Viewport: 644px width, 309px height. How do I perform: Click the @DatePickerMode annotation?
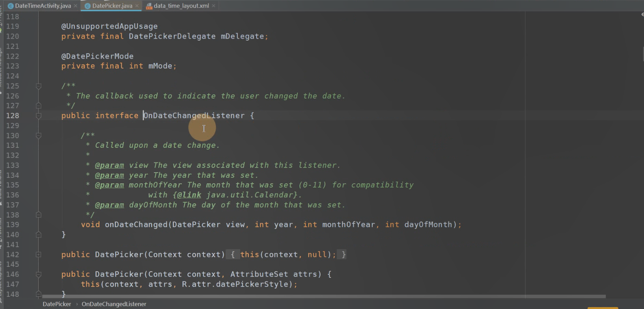pyautogui.click(x=97, y=56)
